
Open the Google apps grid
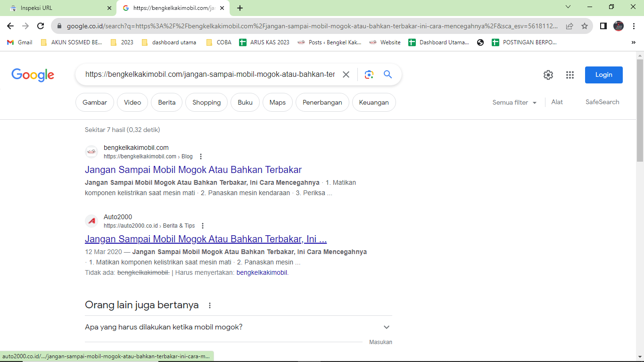pyautogui.click(x=570, y=75)
